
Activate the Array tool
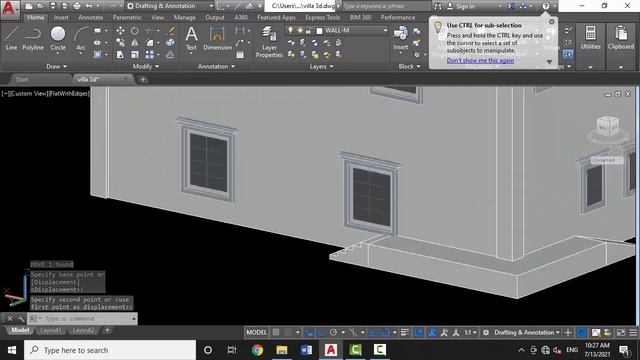(150, 55)
